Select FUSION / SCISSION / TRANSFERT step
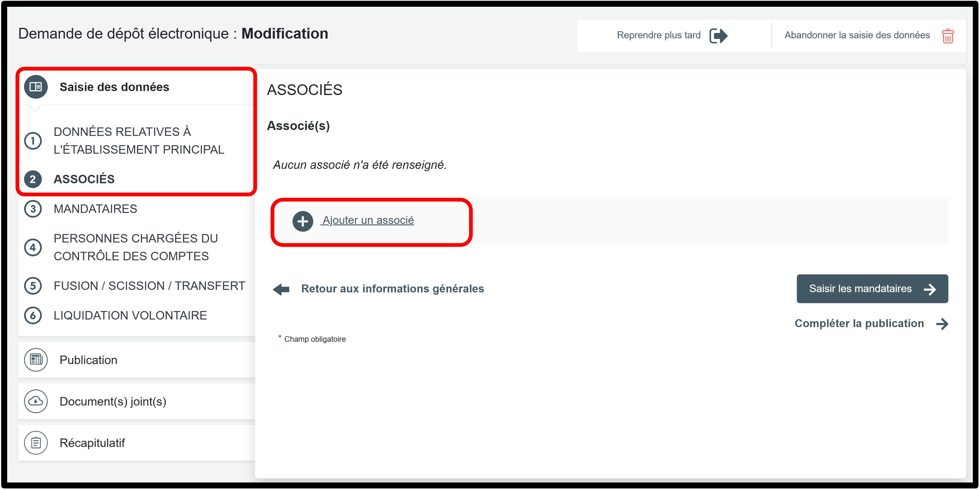 [x=149, y=286]
